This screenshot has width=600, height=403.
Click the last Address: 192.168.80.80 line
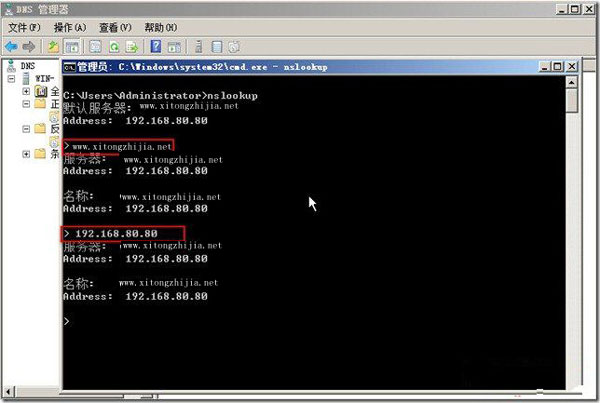(135, 296)
